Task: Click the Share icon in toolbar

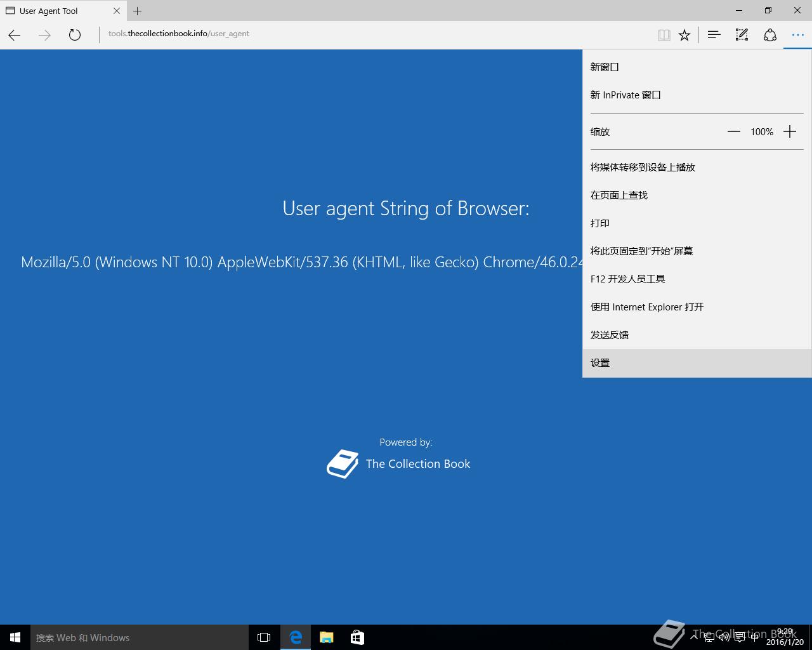Action: click(x=770, y=35)
